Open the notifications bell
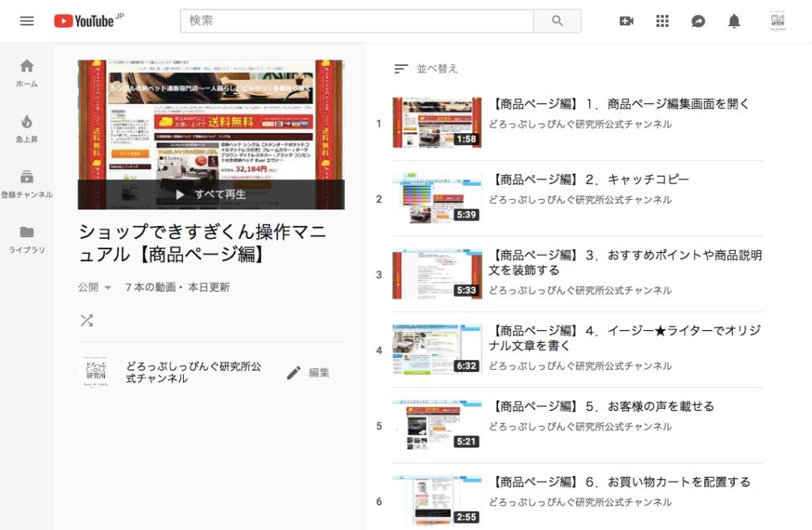 pyautogui.click(x=733, y=21)
